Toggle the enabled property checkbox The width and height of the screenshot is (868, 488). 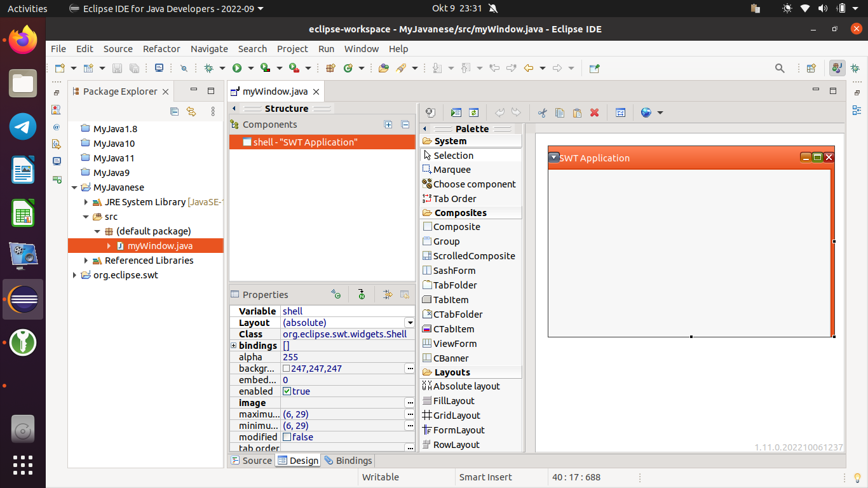[x=287, y=391]
